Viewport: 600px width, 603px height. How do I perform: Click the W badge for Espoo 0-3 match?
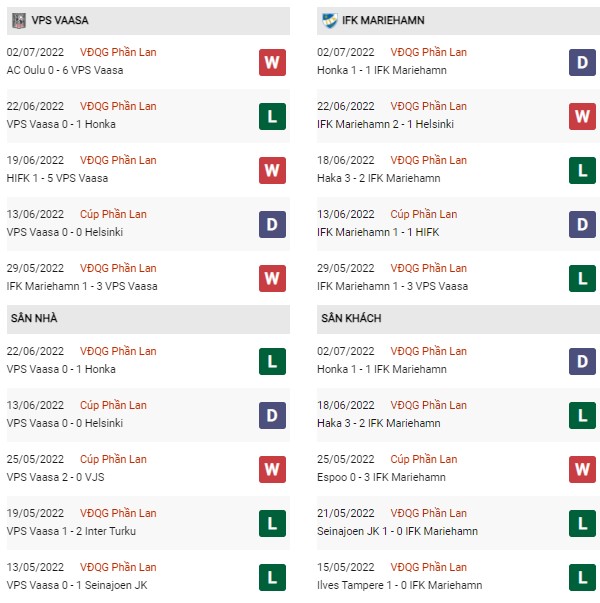click(x=582, y=469)
